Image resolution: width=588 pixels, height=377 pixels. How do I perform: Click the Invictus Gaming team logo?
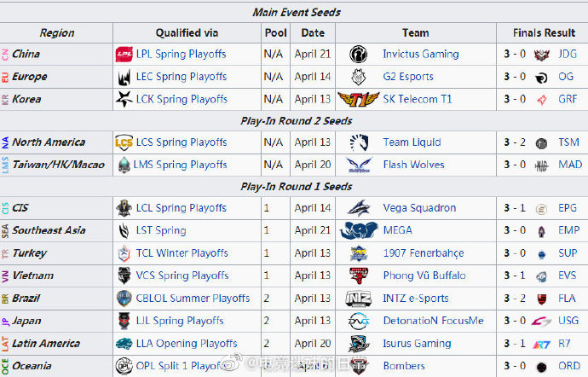359,55
